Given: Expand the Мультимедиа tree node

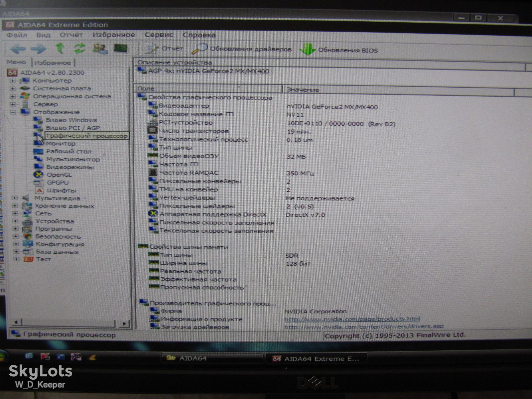Looking at the screenshot, I should [15, 198].
